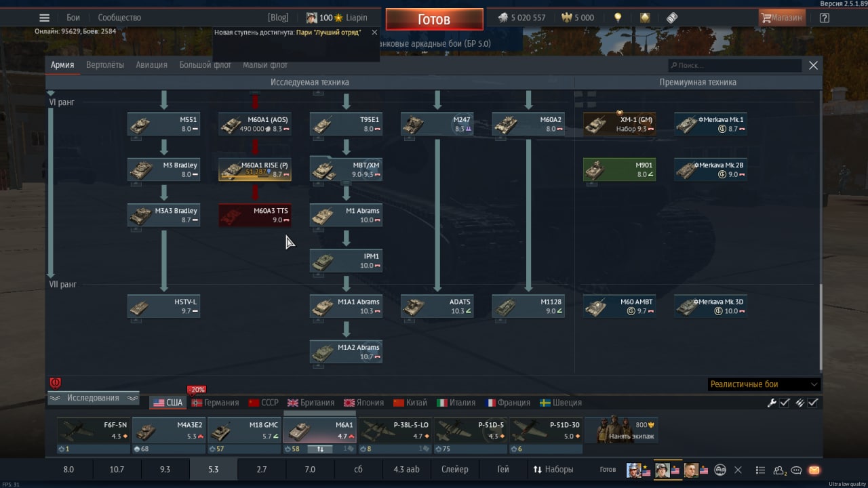Switch to the Вертолёты tab

click(105, 65)
